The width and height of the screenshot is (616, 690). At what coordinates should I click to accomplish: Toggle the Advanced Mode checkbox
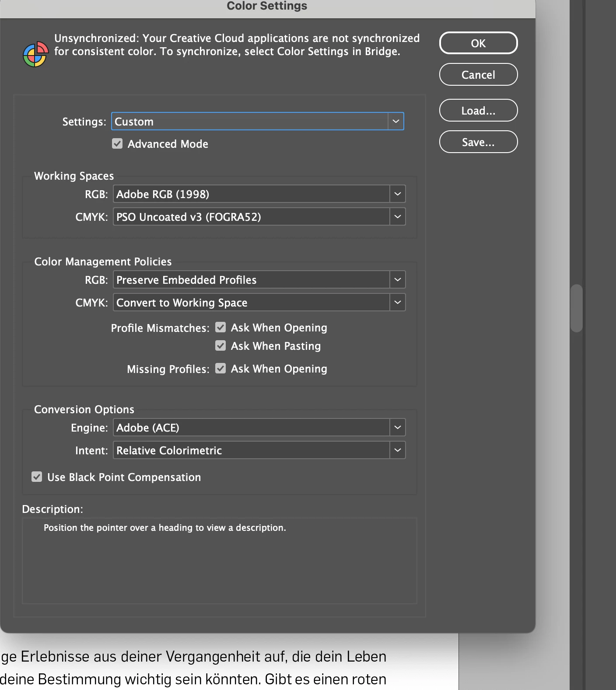click(117, 143)
